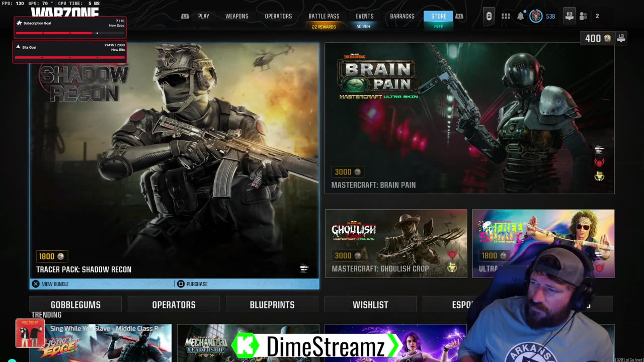Click the red skull icon on Brain Pain card
Image resolution: width=644 pixels, height=362 pixels.
599,162
